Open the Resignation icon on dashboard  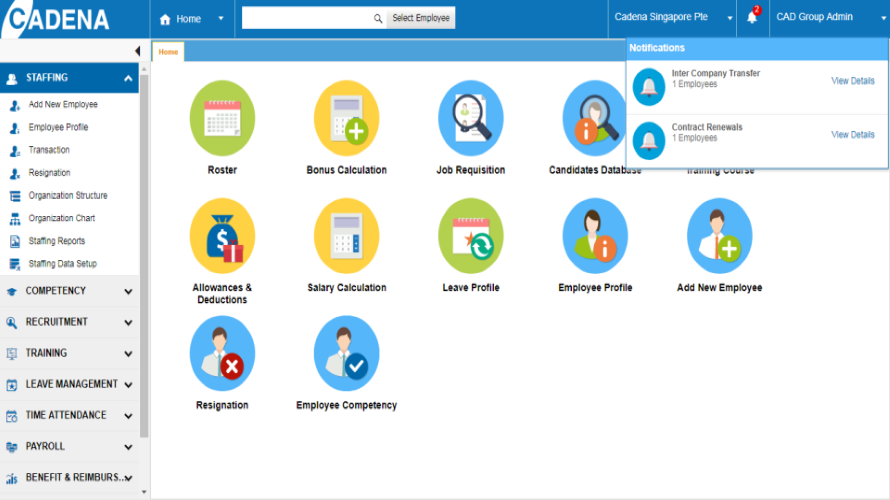coord(222,352)
